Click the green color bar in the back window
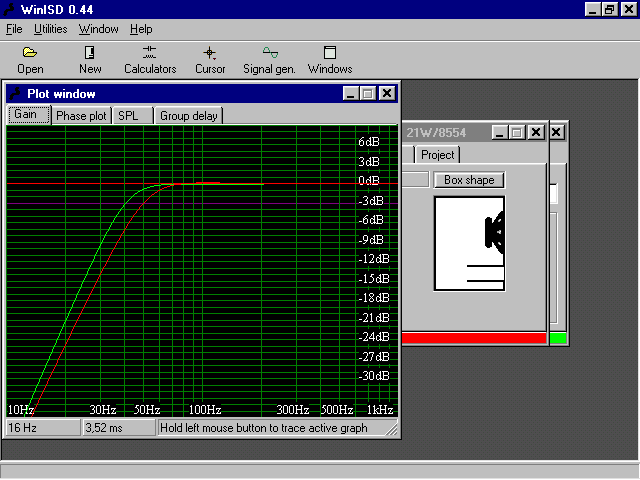Image resolution: width=640 pixels, height=480 pixels. point(558,338)
